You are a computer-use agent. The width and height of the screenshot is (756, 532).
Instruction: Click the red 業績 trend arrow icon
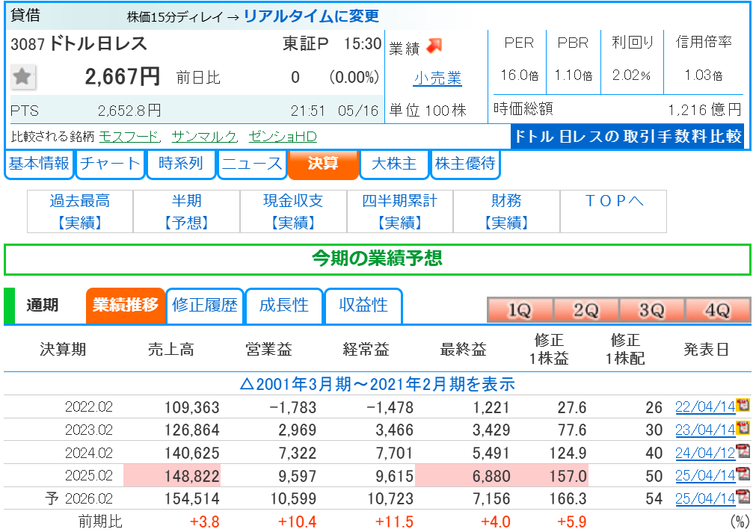click(x=434, y=46)
